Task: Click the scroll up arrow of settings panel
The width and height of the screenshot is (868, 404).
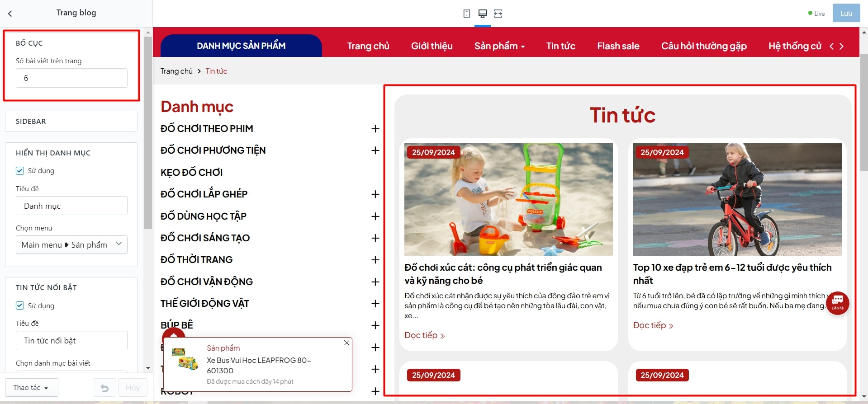Action: [x=148, y=33]
